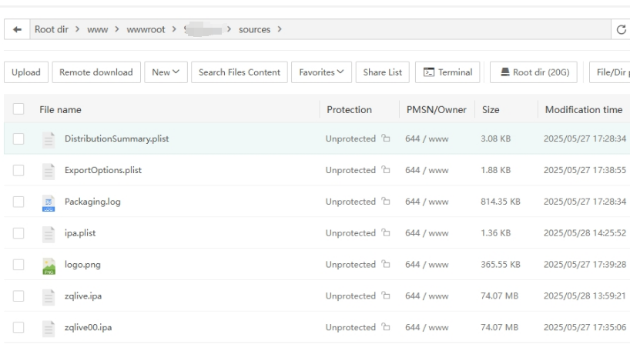Click the Upload button

[26, 72]
